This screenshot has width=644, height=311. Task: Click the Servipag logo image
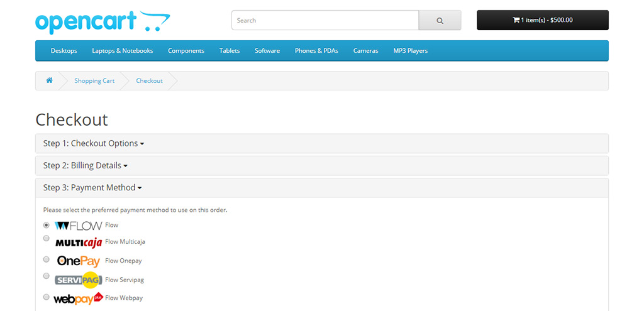point(79,280)
